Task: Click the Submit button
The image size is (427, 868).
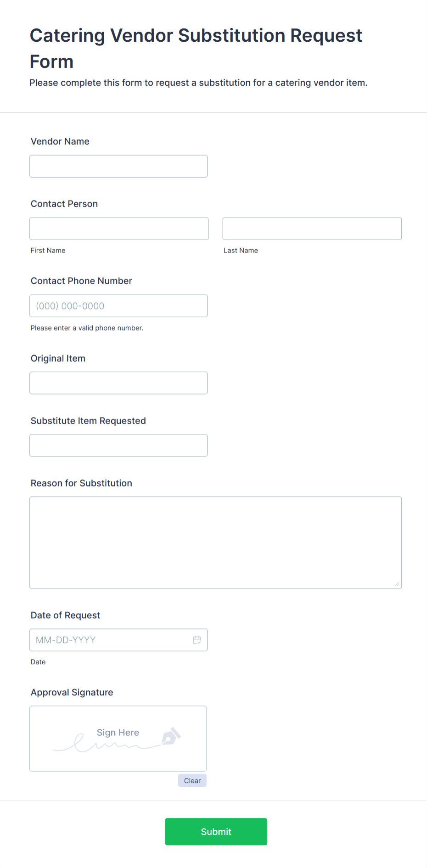Action: pyautogui.click(x=216, y=831)
